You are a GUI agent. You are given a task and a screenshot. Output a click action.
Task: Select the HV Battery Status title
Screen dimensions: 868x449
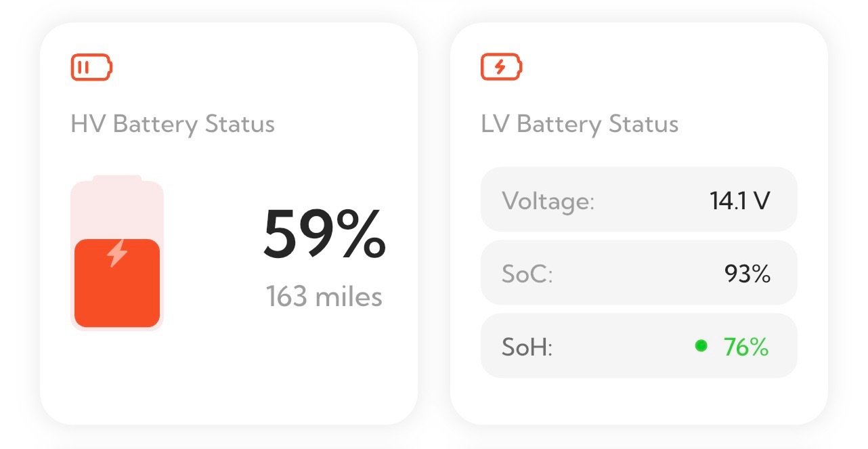point(173,125)
